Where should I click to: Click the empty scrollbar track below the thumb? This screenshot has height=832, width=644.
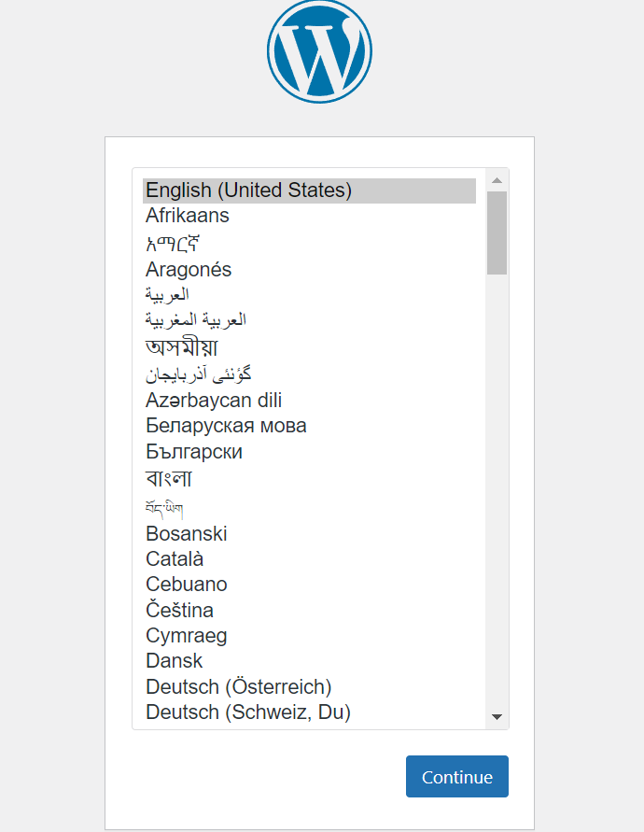[497, 490]
